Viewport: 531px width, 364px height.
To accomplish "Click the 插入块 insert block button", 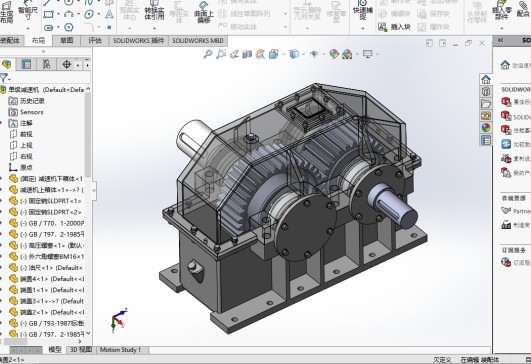I will 395,26.
